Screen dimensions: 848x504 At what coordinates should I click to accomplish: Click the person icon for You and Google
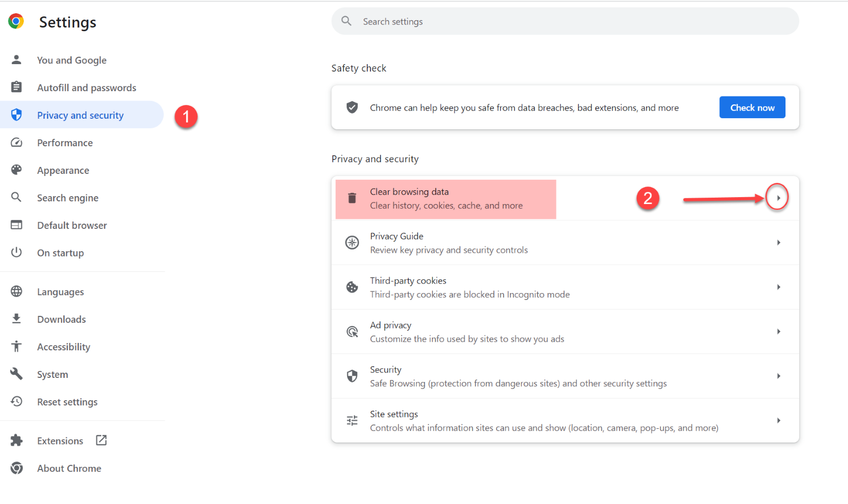tap(16, 59)
